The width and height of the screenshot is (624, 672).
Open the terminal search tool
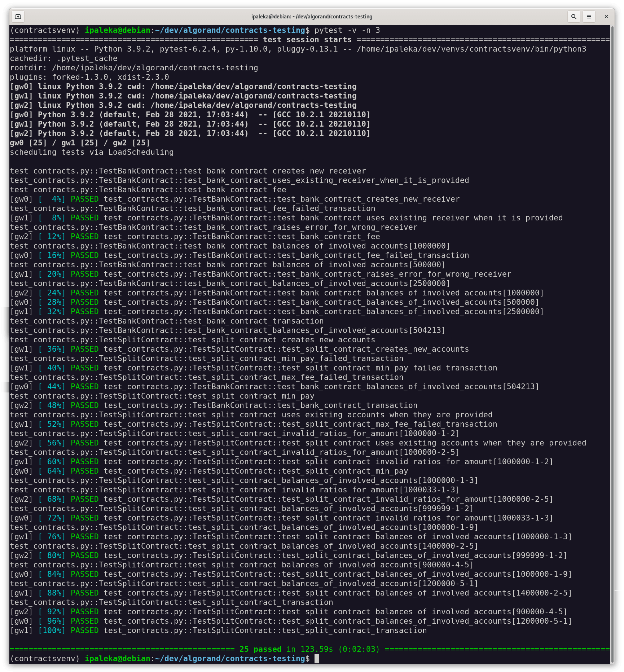tap(574, 17)
